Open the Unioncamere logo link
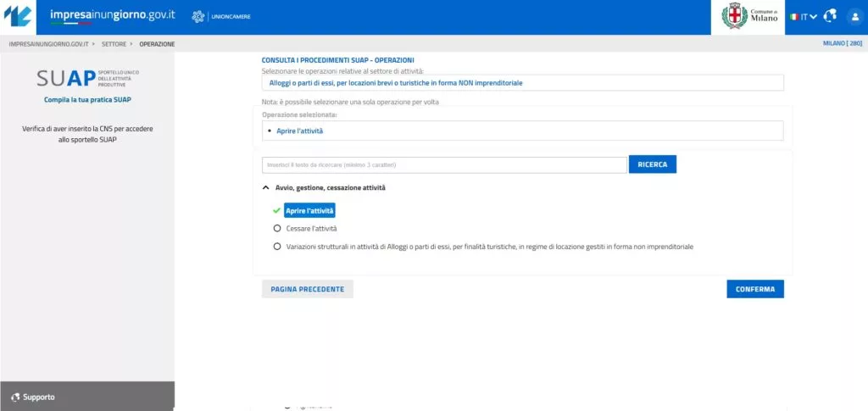The height and width of the screenshot is (411, 868). tap(221, 17)
